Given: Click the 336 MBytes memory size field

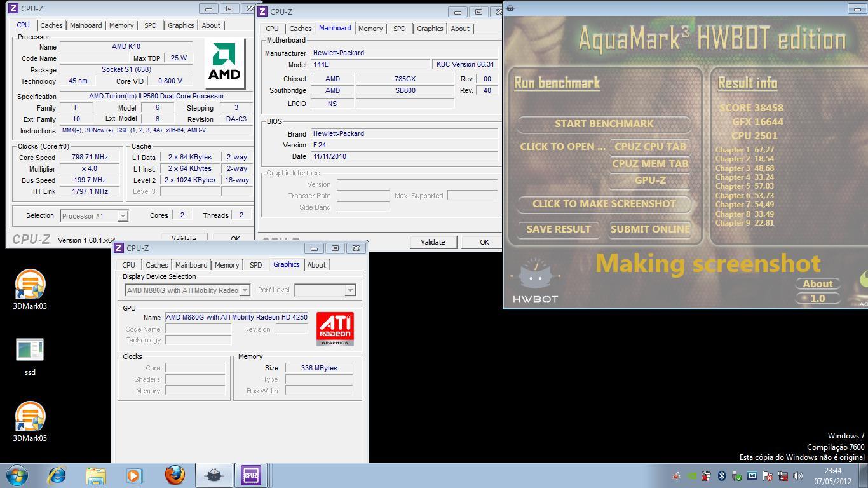Looking at the screenshot, I should [318, 368].
